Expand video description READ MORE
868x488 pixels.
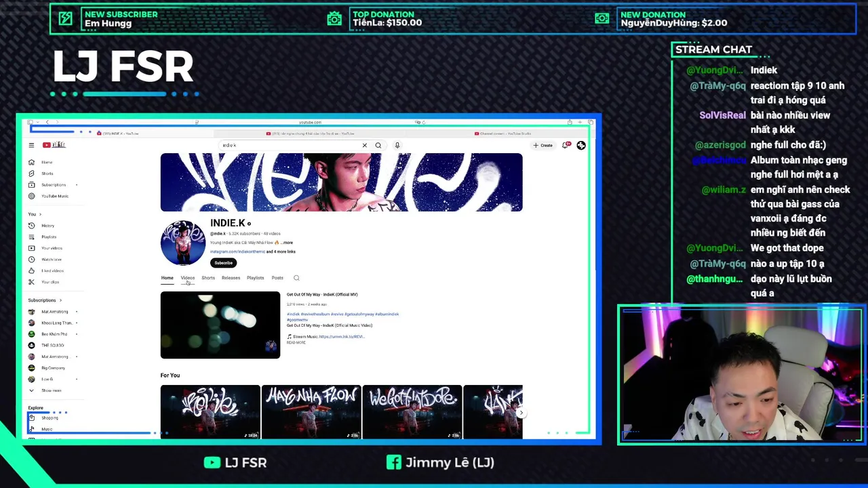[296, 343]
